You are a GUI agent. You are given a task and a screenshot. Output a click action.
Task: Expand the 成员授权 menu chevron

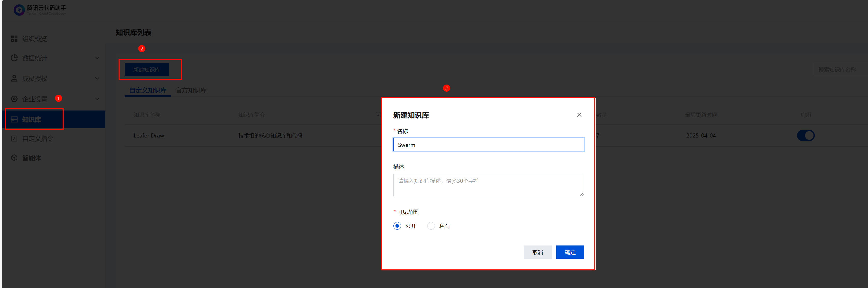coord(97,79)
